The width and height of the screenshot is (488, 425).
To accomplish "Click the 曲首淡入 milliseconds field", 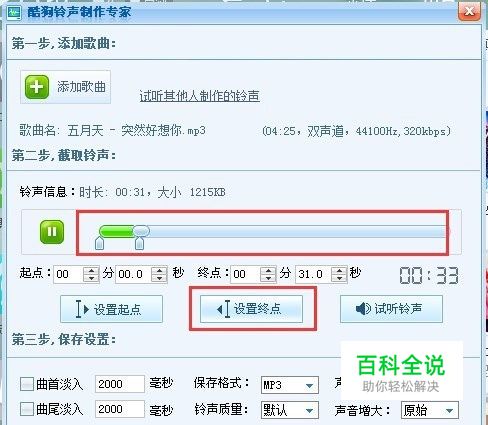I will [x=120, y=384].
